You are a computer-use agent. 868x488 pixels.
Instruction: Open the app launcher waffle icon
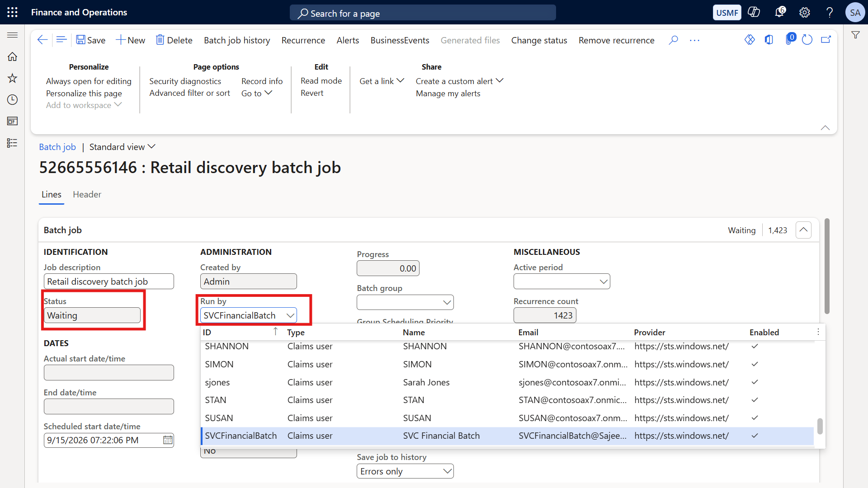pos(12,12)
